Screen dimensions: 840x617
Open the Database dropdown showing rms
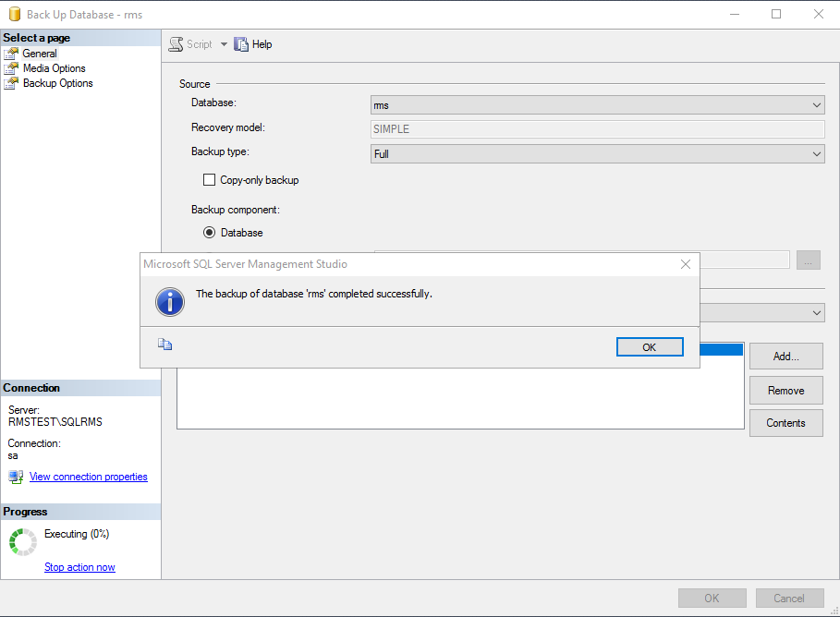(597, 105)
